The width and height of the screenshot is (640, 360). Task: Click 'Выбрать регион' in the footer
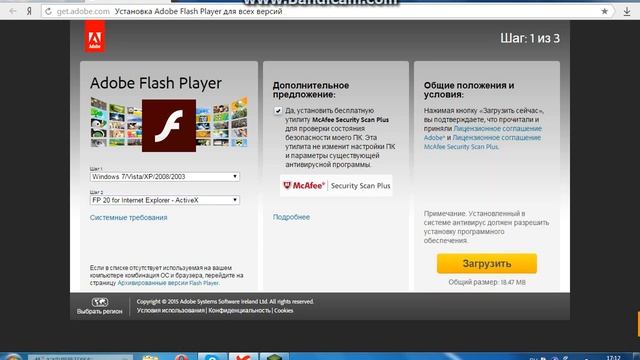[x=100, y=311]
